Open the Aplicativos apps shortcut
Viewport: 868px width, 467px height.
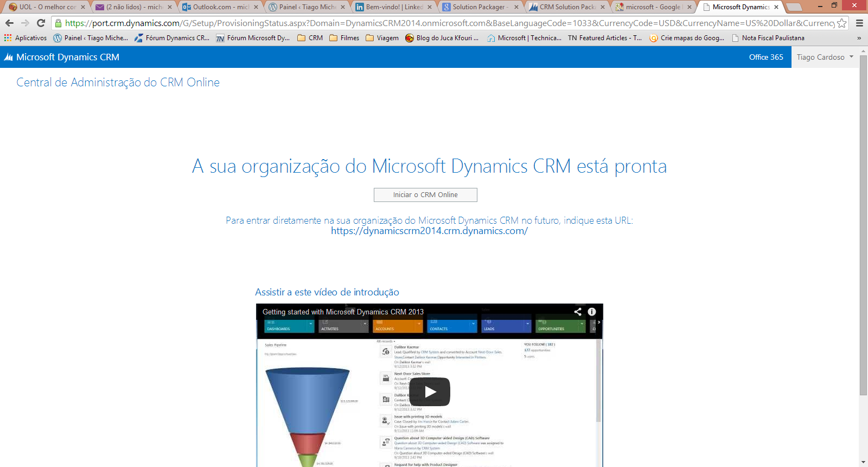click(x=25, y=38)
